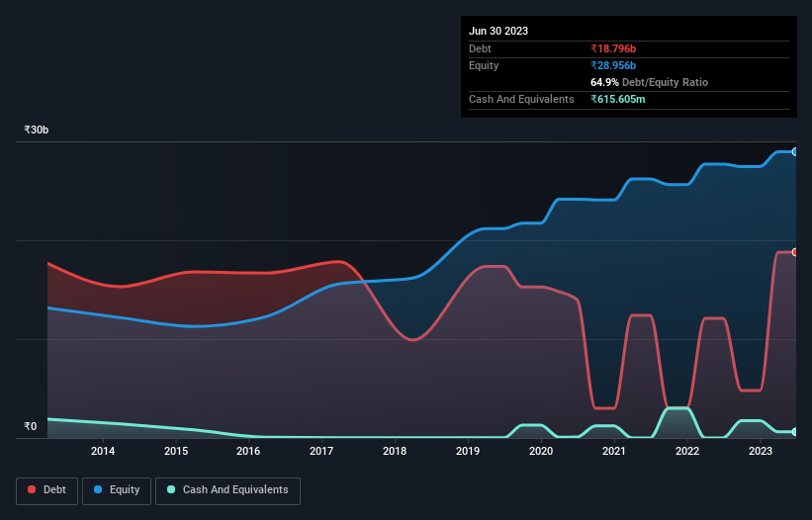812x520 pixels.
Task: Click the ₹28.956b equity value in tooltip
Action: click(x=613, y=65)
